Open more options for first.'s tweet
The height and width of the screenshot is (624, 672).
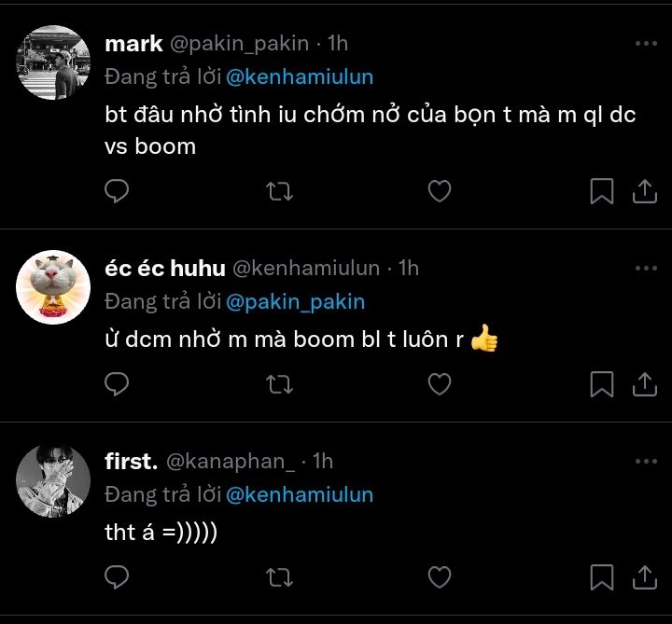[645, 461]
